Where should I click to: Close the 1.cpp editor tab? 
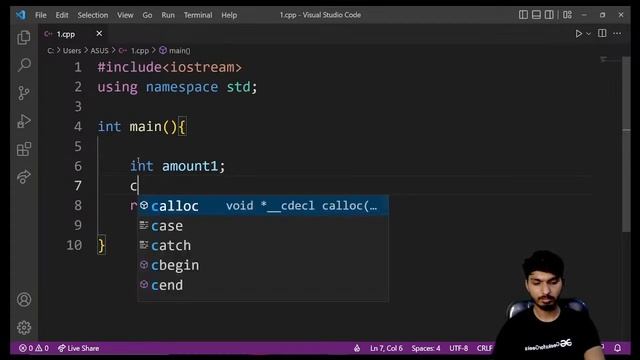(x=99, y=33)
